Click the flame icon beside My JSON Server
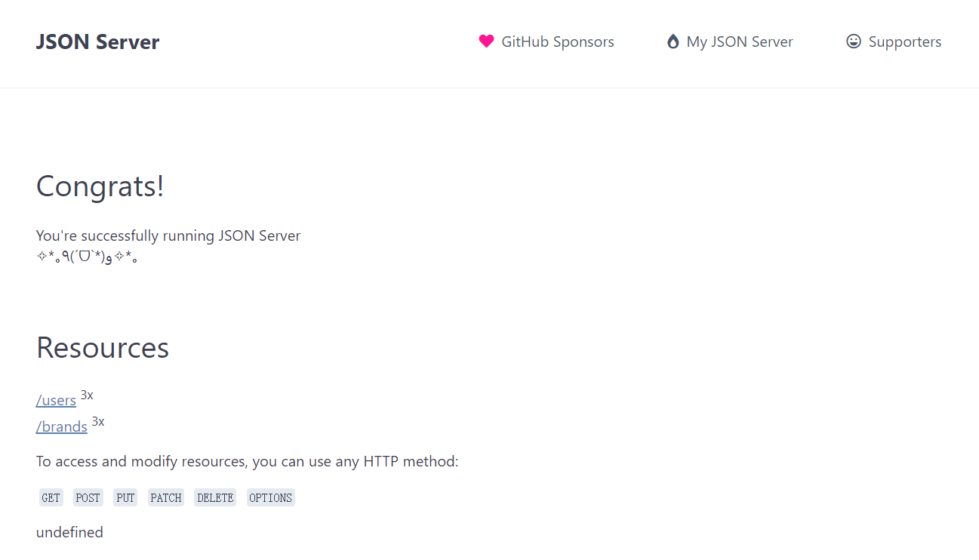This screenshot has width=979, height=560. (x=673, y=42)
